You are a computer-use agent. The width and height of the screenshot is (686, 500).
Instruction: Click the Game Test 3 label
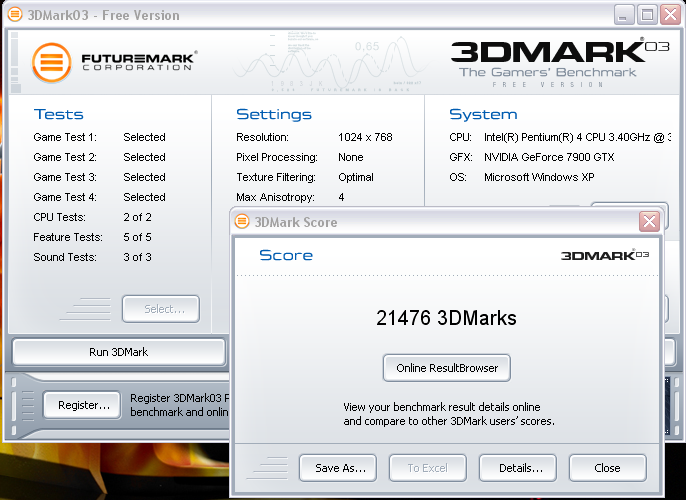tap(65, 177)
